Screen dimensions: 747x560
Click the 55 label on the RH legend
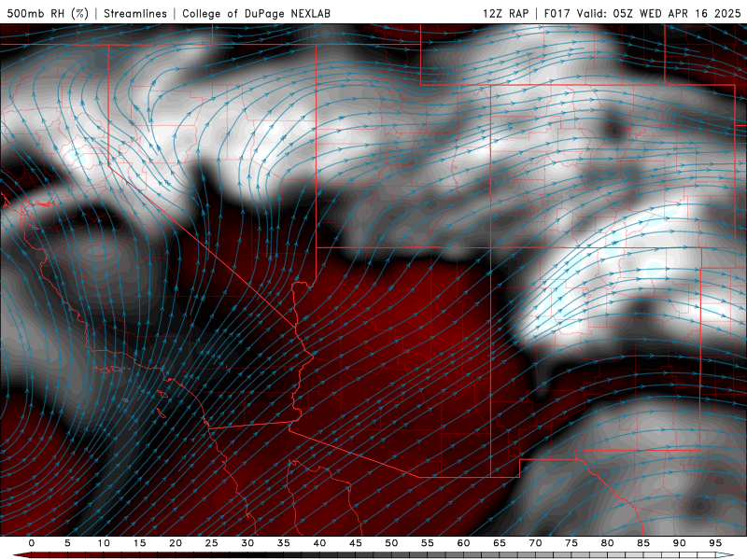click(x=428, y=543)
